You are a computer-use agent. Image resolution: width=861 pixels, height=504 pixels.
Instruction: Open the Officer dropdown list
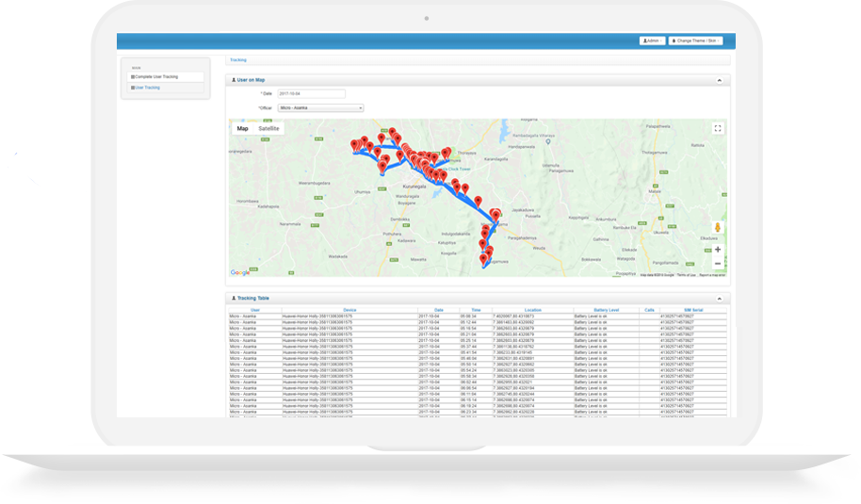320,107
